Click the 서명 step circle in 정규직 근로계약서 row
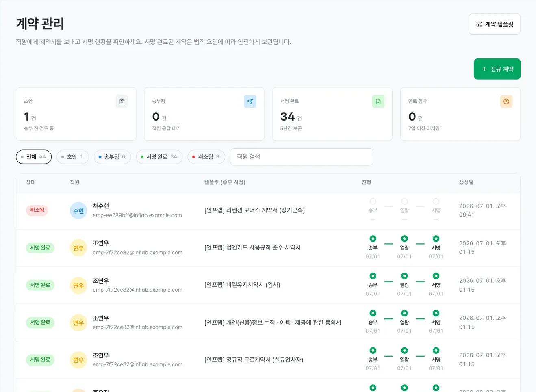The height and width of the screenshot is (392, 536). pyautogui.click(x=436, y=351)
